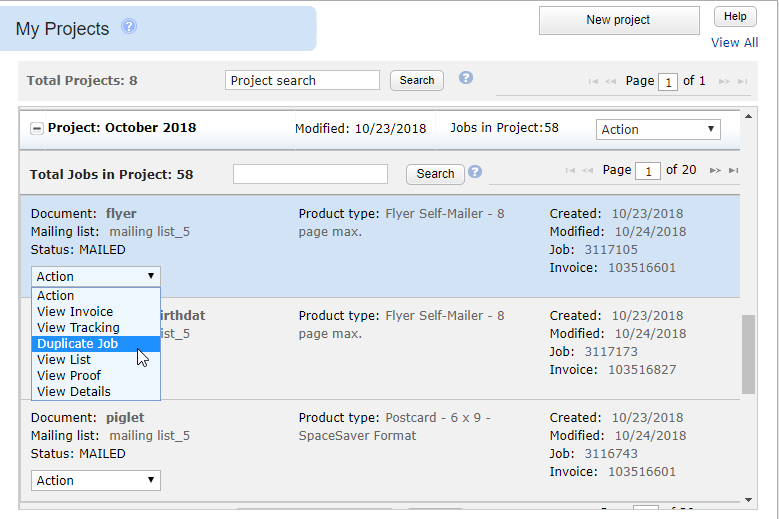Choose View Invoice in dropdown list
Screen dimensions: 779x519
pyautogui.click(x=75, y=311)
